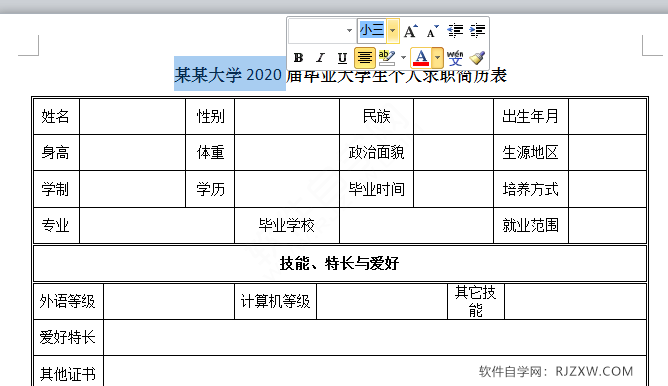Toggle Italic in the mini toolbar

click(x=320, y=58)
